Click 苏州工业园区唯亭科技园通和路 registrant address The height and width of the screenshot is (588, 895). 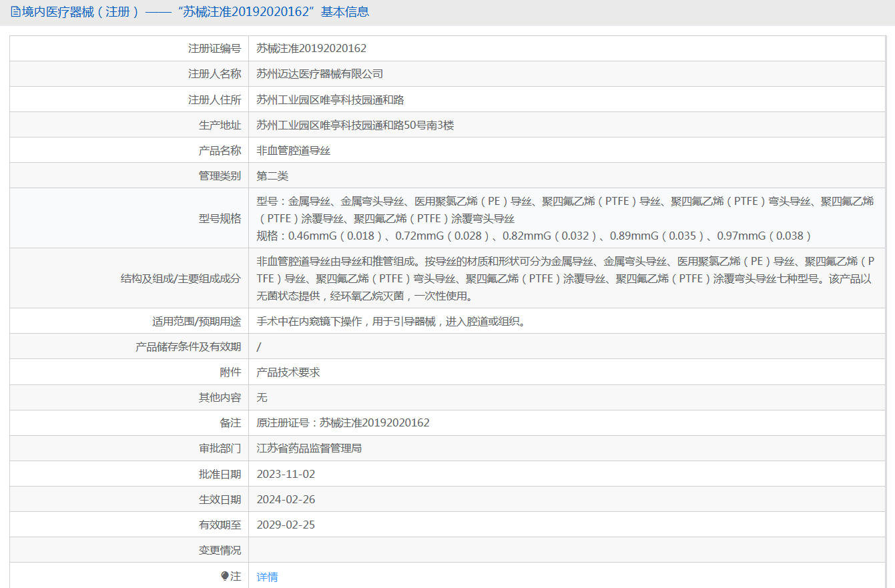[x=330, y=99]
